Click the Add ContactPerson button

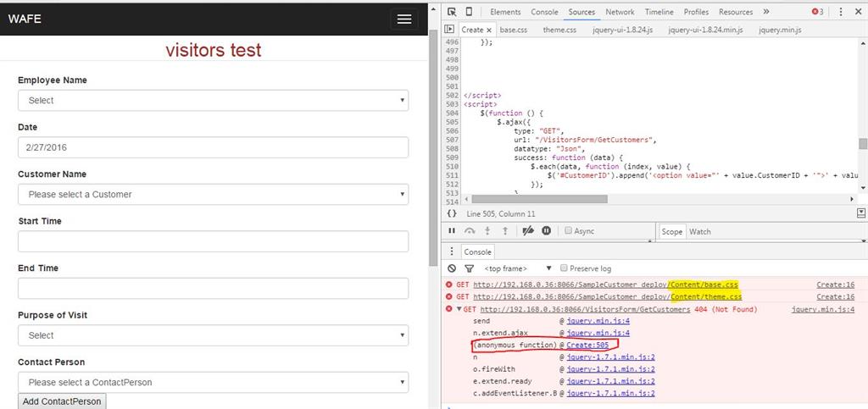point(62,401)
